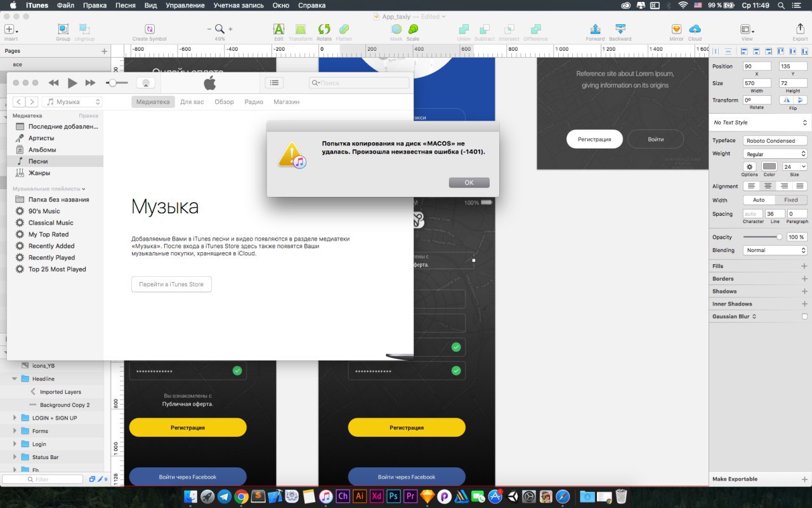
Task: Open the Insert tool in Sketch toolbar
Action: pos(11,29)
